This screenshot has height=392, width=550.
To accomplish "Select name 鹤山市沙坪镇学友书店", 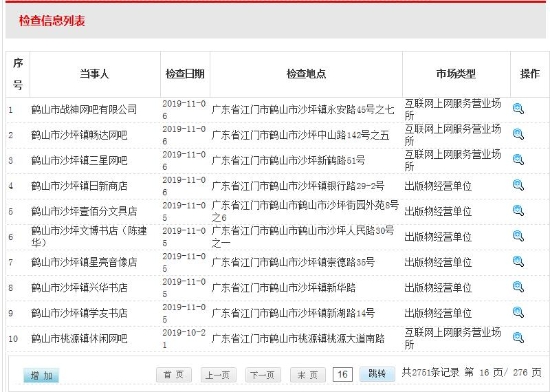I will pos(79,313).
